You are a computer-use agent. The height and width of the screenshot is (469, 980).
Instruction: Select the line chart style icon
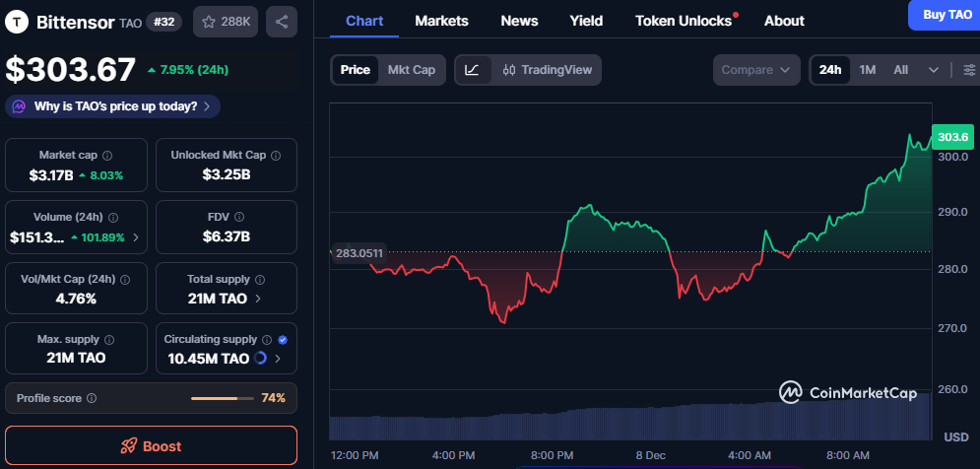click(473, 70)
